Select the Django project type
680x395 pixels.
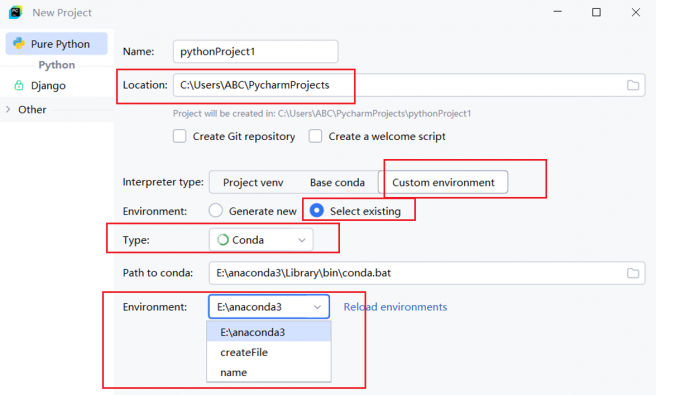[x=48, y=85]
